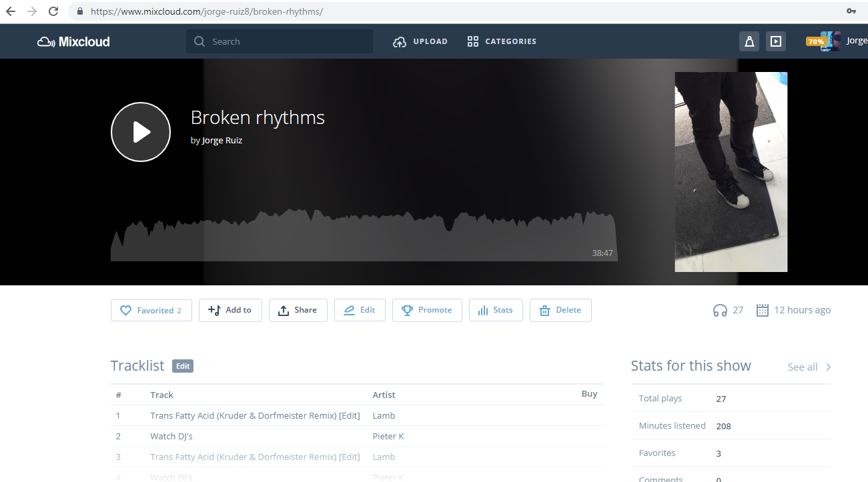
Task: Open the player queue icon in header
Action: click(775, 41)
